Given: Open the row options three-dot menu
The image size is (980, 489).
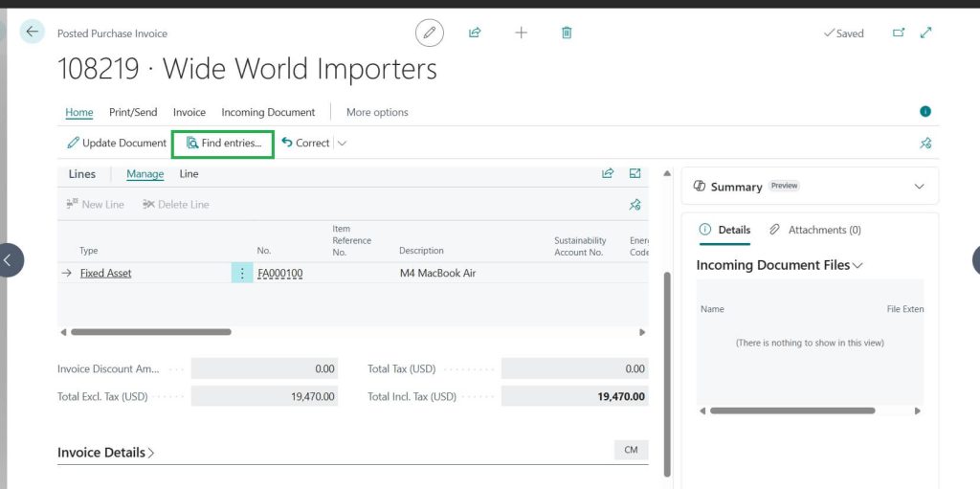Looking at the screenshot, I should click(x=242, y=274).
